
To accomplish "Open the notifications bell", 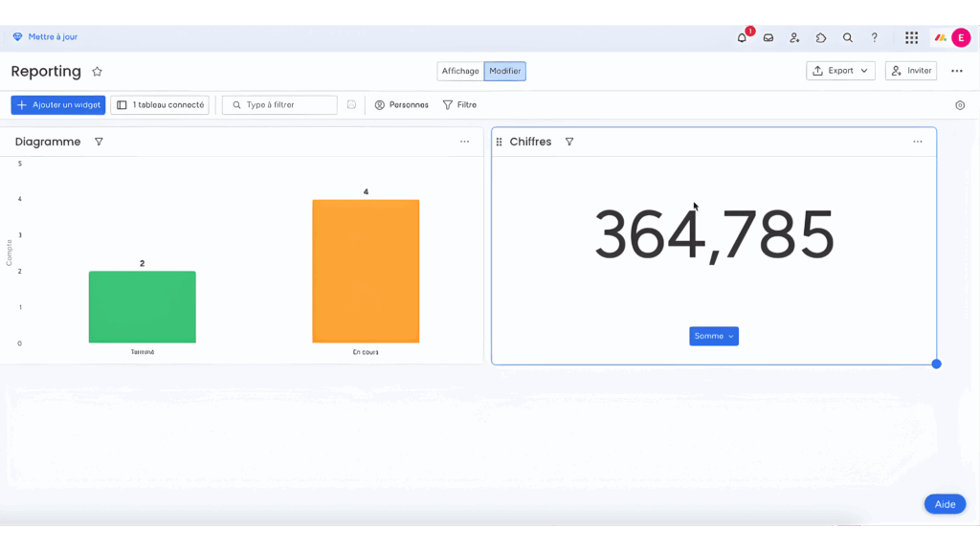I will click(742, 37).
